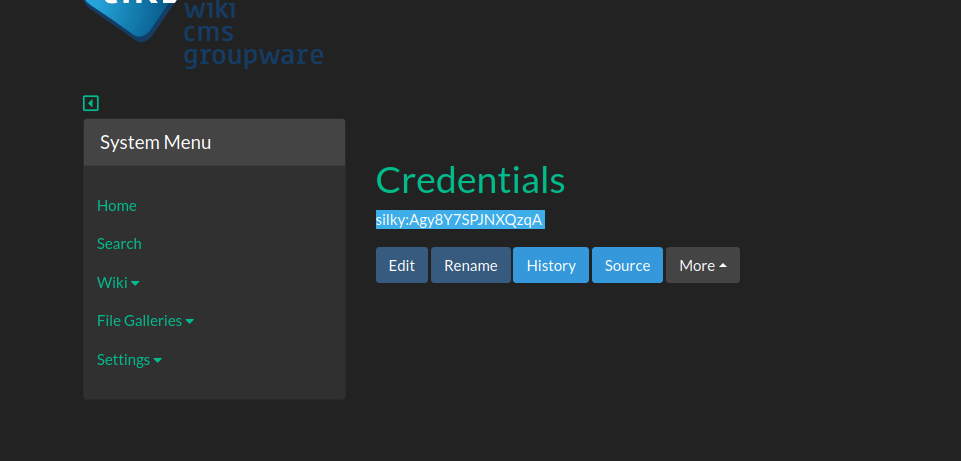Viewport: 961px width, 461px height.
Task: Expand the File Galleries menu
Action: click(139, 320)
